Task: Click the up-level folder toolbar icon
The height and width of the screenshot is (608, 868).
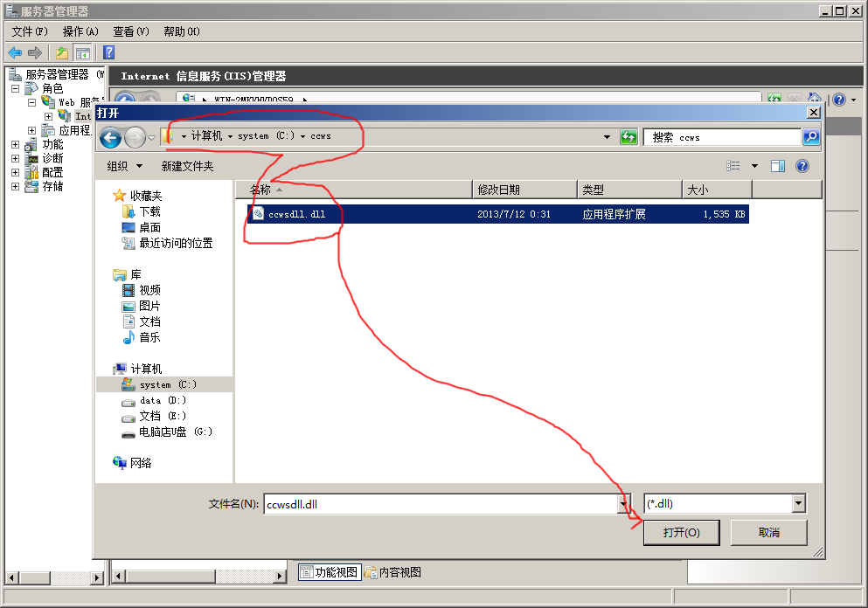Action: 62,53
